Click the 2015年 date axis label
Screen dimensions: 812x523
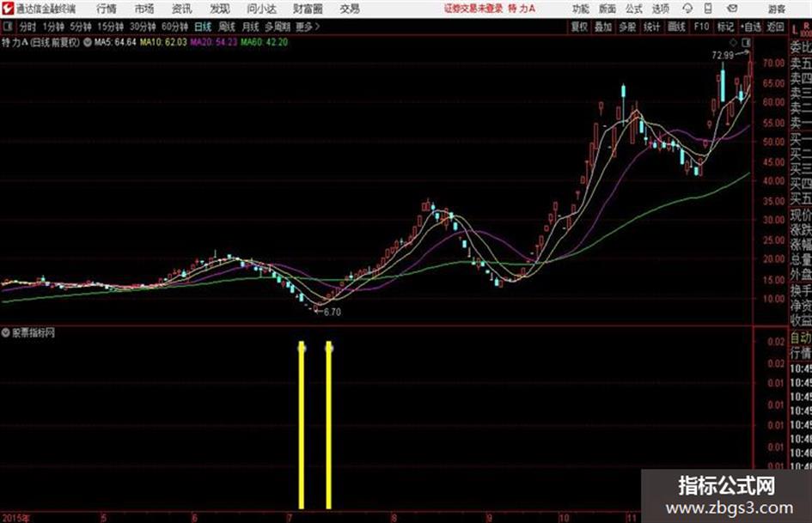coord(16,518)
